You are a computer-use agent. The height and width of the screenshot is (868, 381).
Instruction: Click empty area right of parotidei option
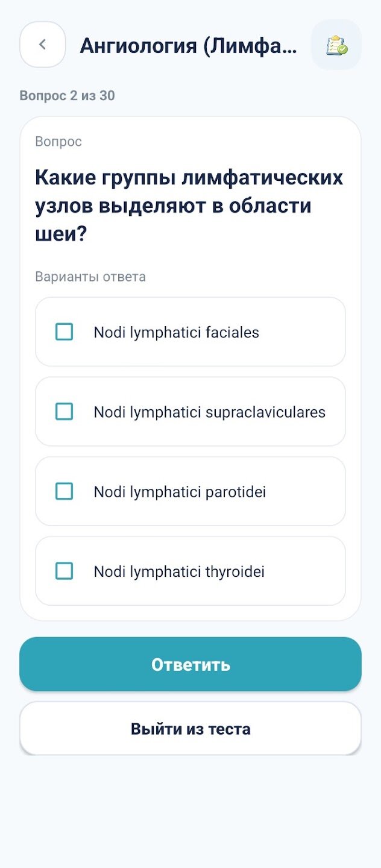pyautogui.click(x=305, y=492)
